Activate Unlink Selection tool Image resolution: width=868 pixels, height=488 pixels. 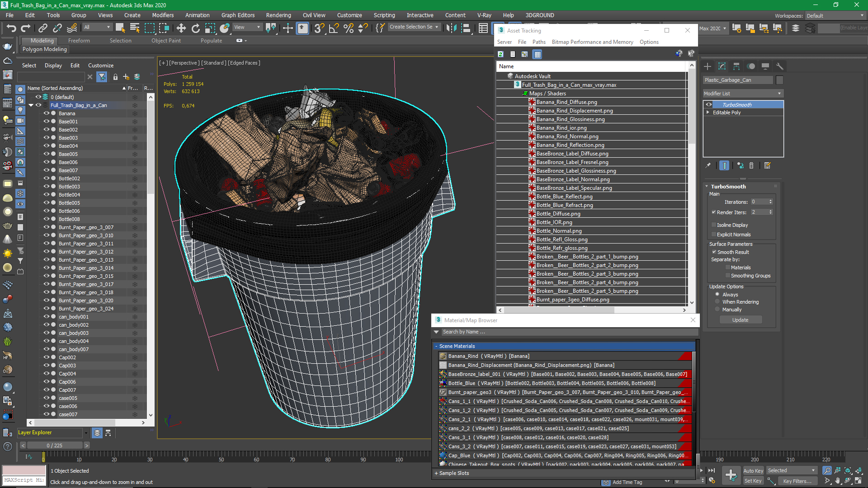point(57,28)
